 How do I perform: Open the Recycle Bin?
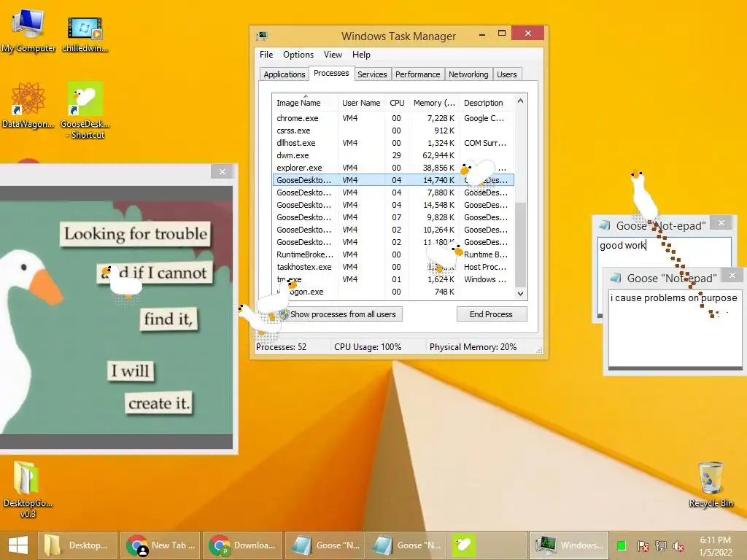pyautogui.click(x=711, y=484)
